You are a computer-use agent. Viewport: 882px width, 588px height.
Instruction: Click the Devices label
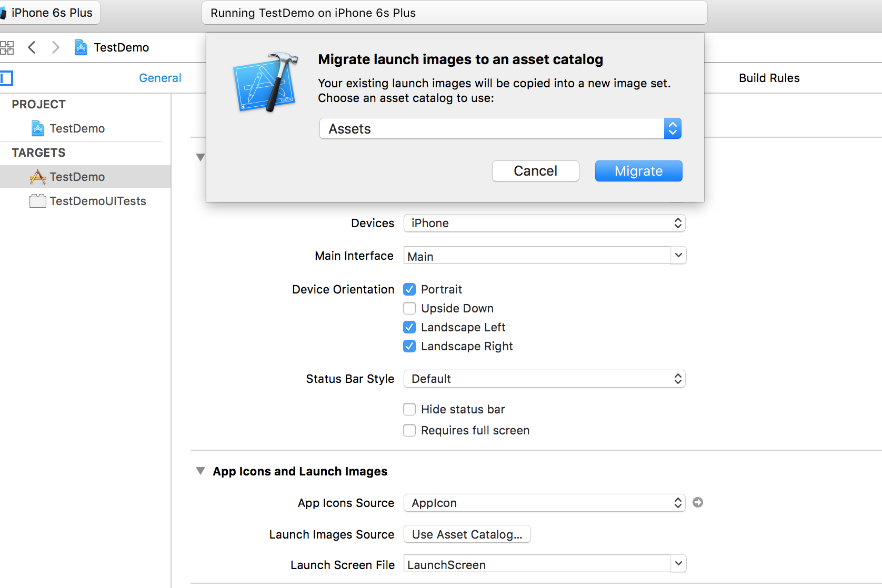pos(373,223)
